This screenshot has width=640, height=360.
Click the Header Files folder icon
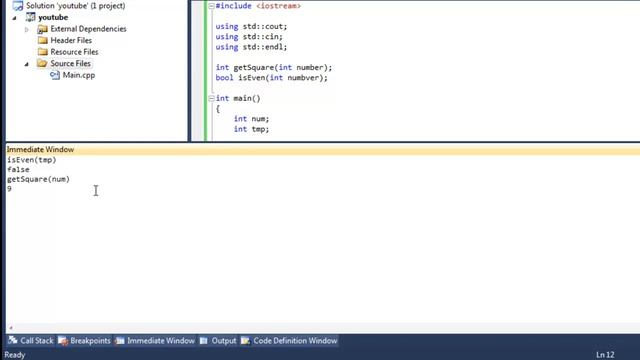[x=42, y=40]
